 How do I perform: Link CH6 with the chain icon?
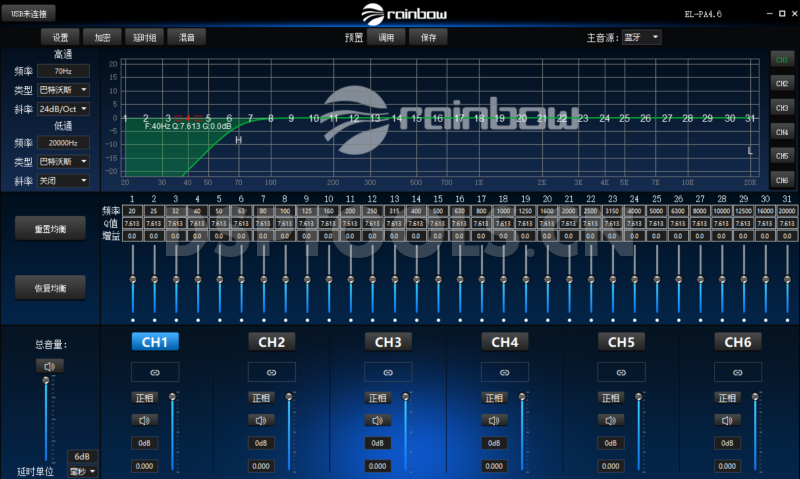738,372
